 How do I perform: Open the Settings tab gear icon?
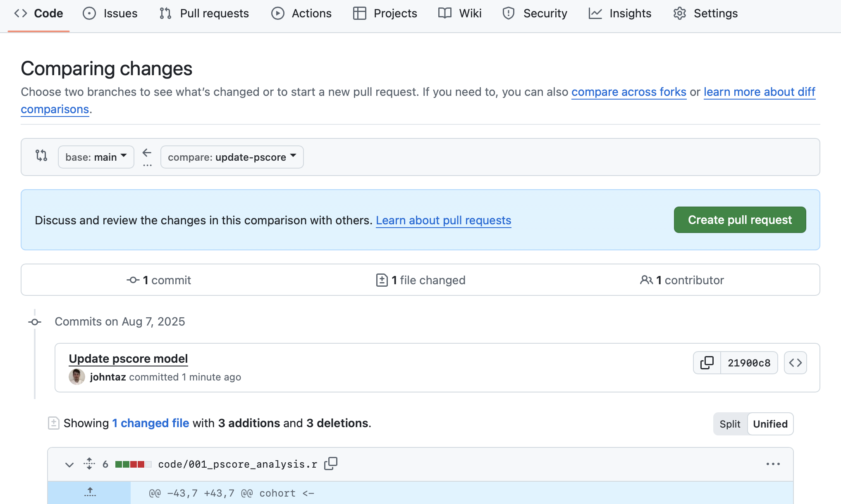coord(679,13)
